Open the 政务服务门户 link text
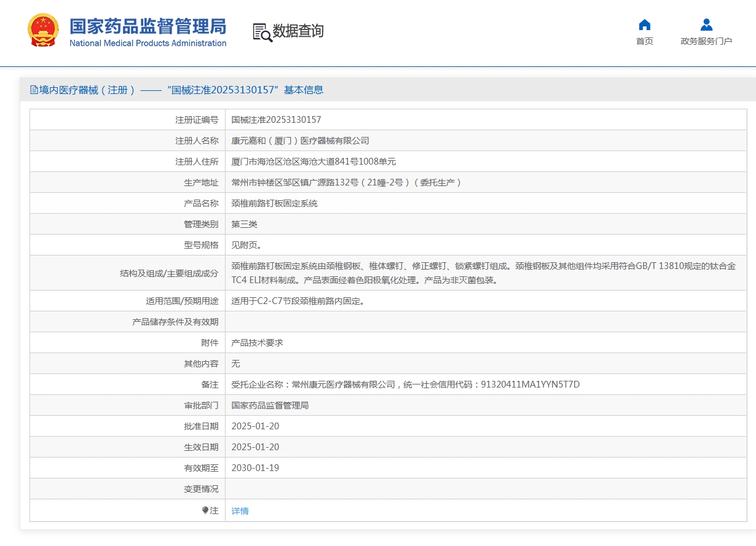756x546 pixels. tap(706, 41)
